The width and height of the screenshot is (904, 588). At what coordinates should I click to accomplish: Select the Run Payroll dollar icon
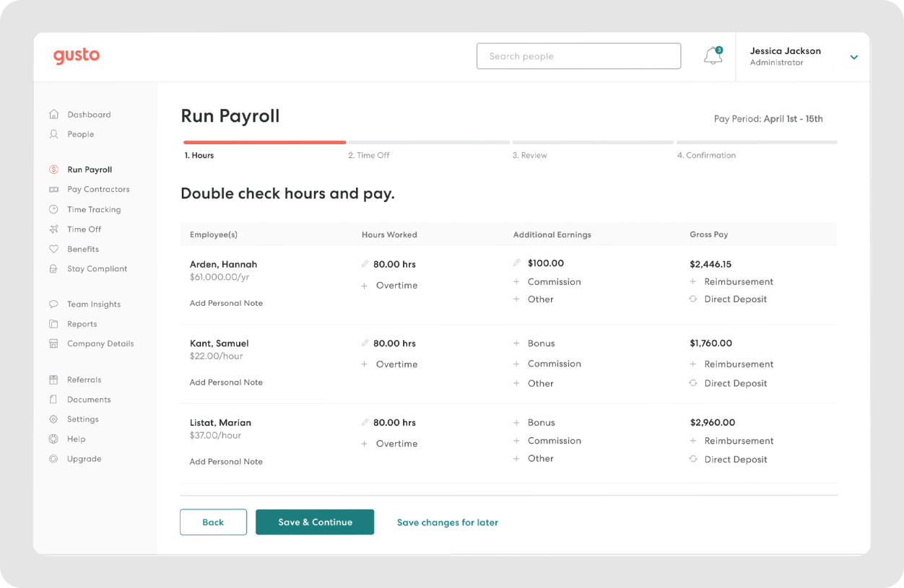tap(53, 169)
